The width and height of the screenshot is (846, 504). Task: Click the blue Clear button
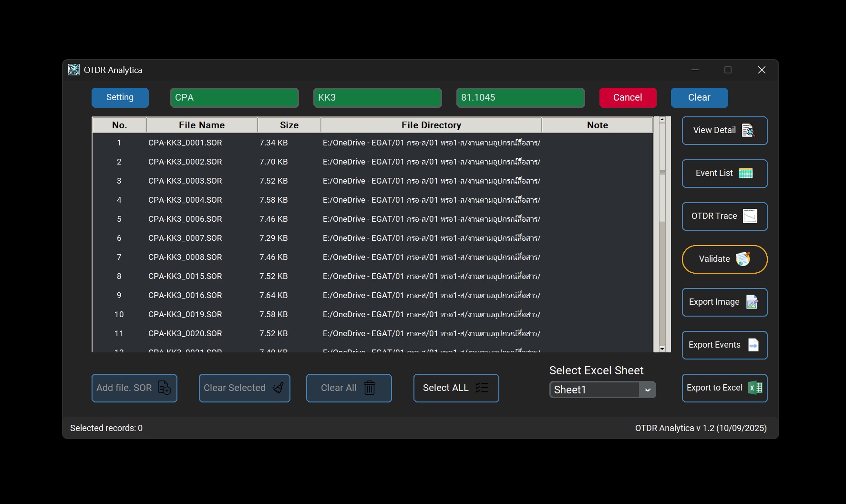point(699,97)
